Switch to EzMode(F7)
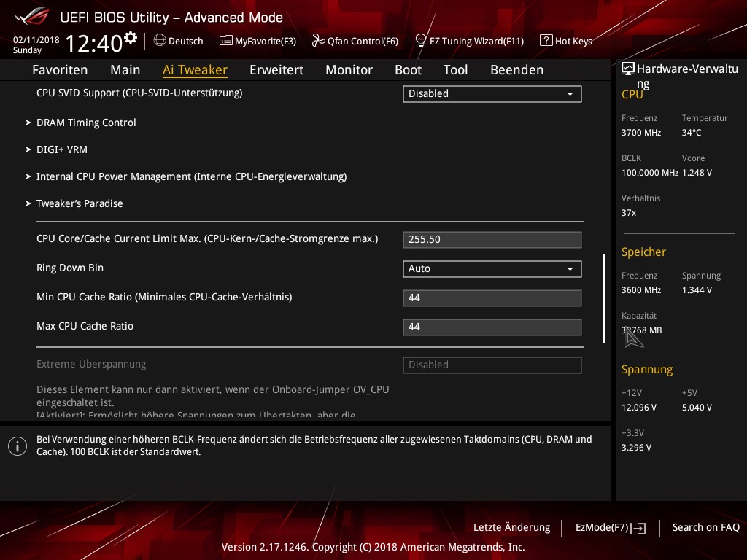This screenshot has width=747, height=560. coord(611,528)
